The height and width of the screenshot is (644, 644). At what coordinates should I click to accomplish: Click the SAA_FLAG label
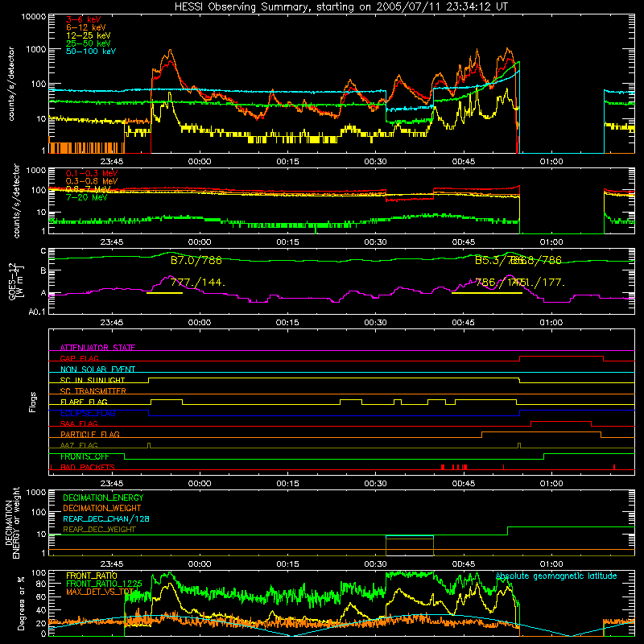click(x=79, y=423)
